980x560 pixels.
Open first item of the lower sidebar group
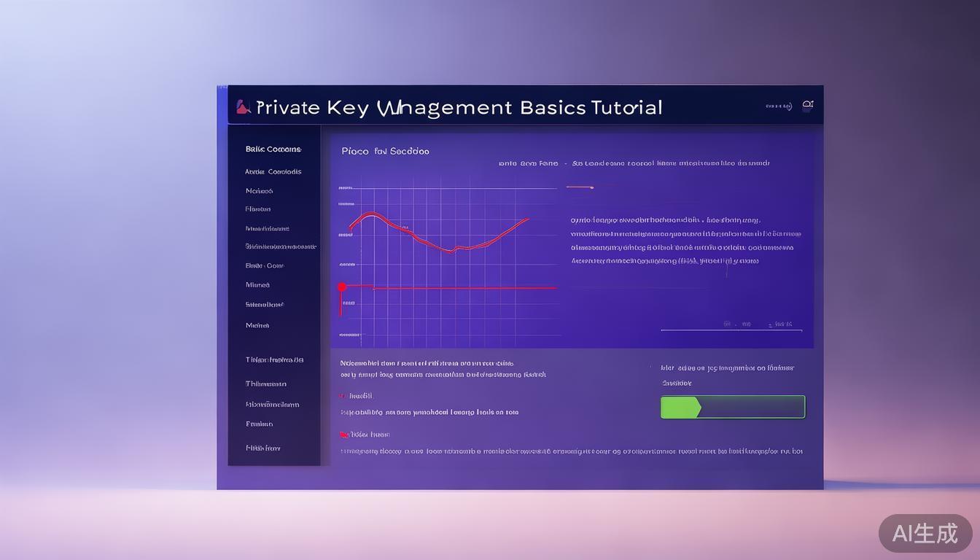(274, 360)
